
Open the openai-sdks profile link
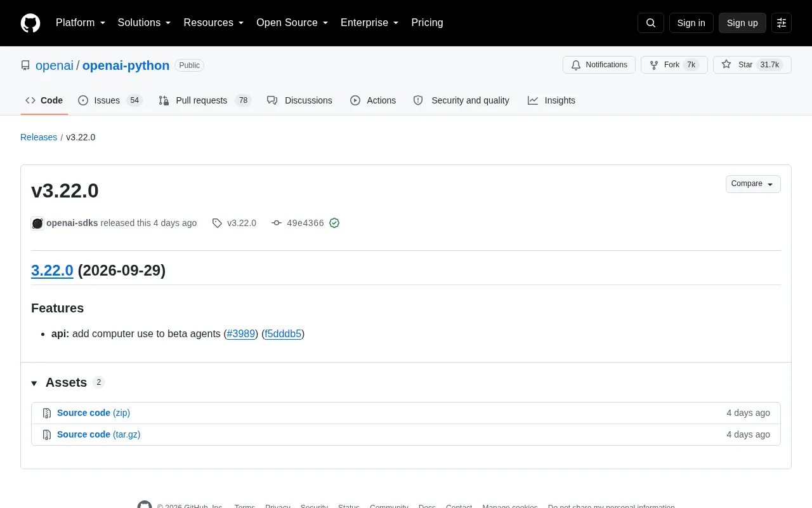click(72, 223)
